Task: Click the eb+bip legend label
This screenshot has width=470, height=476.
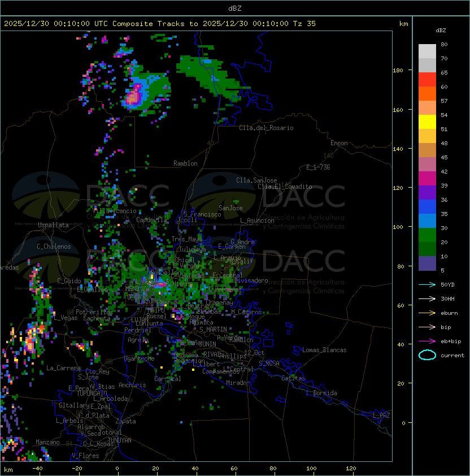Action: (451, 341)
